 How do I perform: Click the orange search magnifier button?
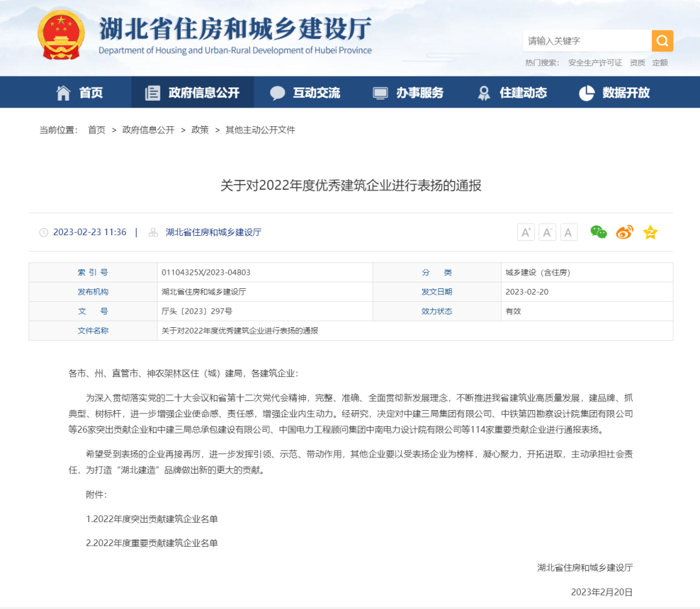(x=662, y=41)
